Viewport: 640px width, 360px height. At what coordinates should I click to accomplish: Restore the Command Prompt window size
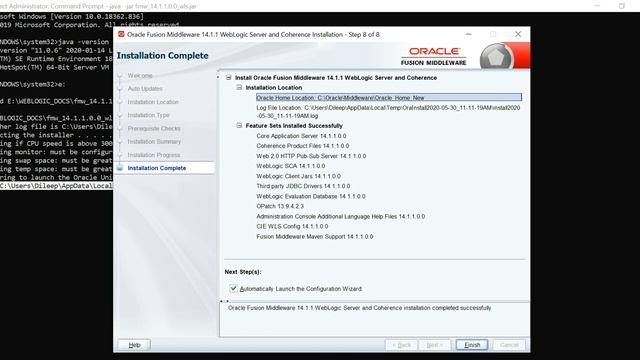pyautogui.click(x=622, y=6)
